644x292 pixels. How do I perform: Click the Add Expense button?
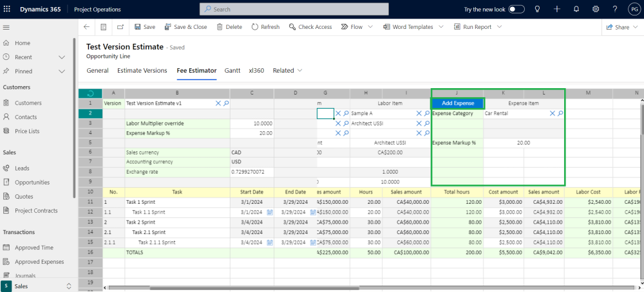pos(457,103)
